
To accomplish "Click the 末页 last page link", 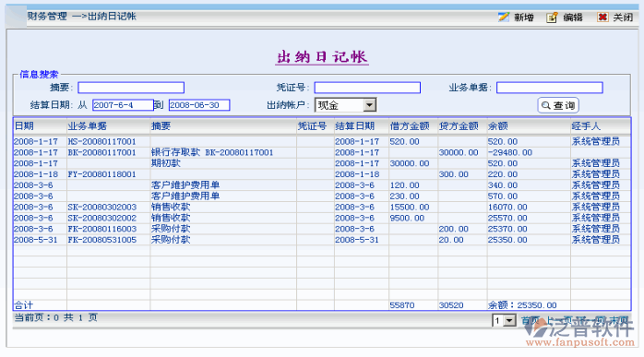I will click(619, 320).
